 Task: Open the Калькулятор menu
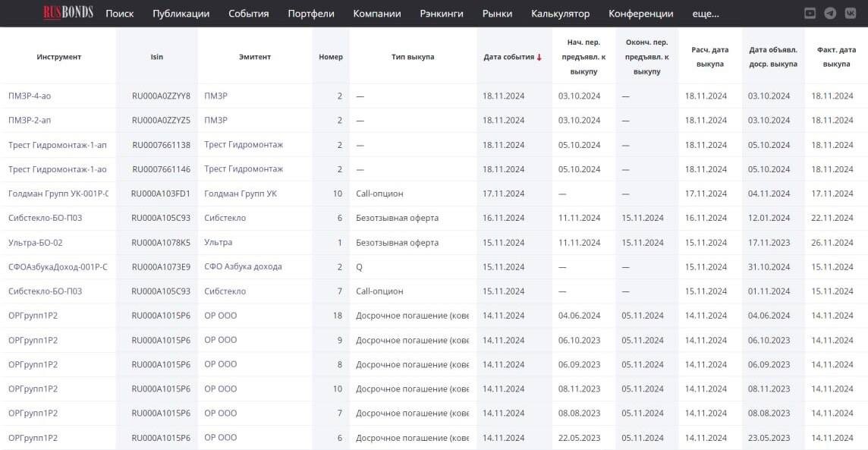tap(562, 13)
